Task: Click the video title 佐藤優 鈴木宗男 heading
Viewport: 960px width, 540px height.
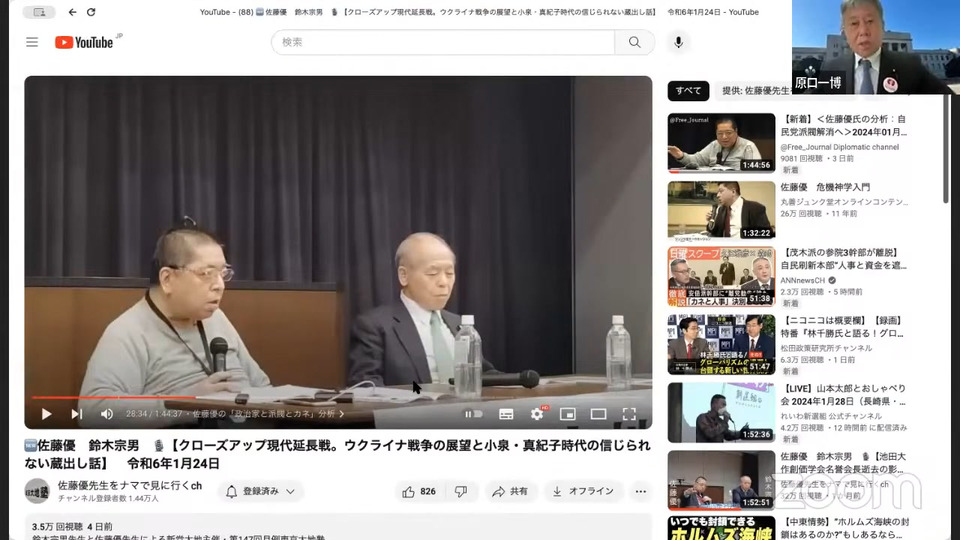Action: [337, 454]
